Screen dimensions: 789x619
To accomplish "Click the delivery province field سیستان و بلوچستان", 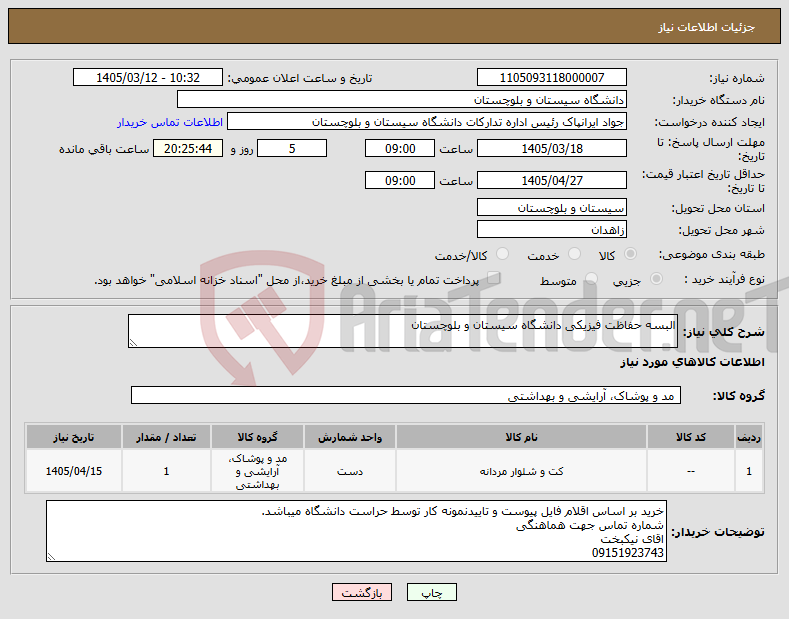I will point(551,207).
